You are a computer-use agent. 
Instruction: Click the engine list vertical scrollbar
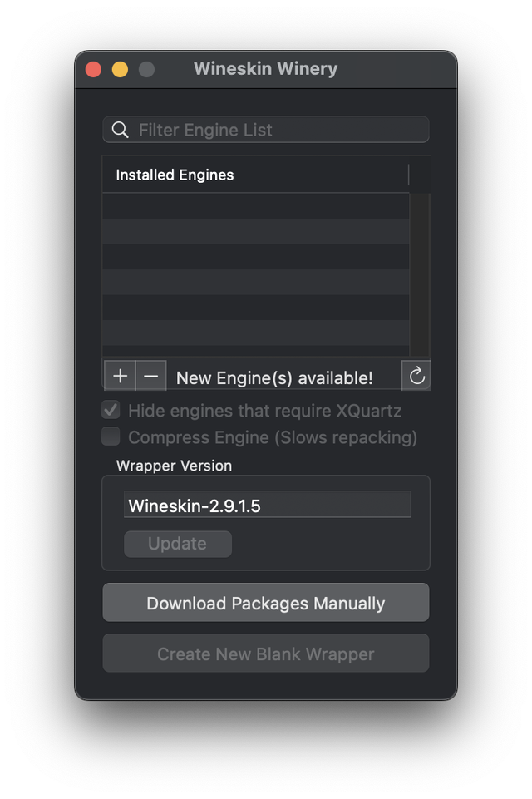pyautogui.click(x=420, y=274)
